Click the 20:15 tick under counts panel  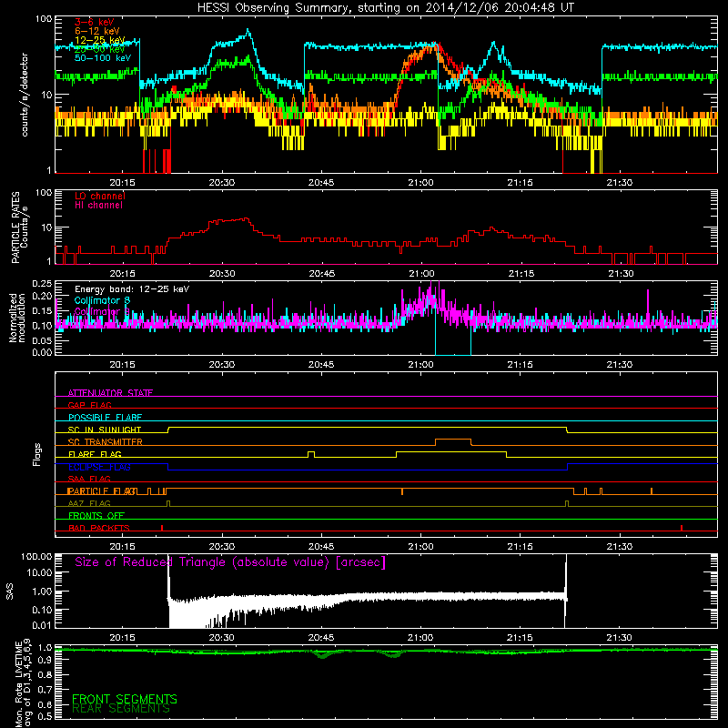[123, 183]
